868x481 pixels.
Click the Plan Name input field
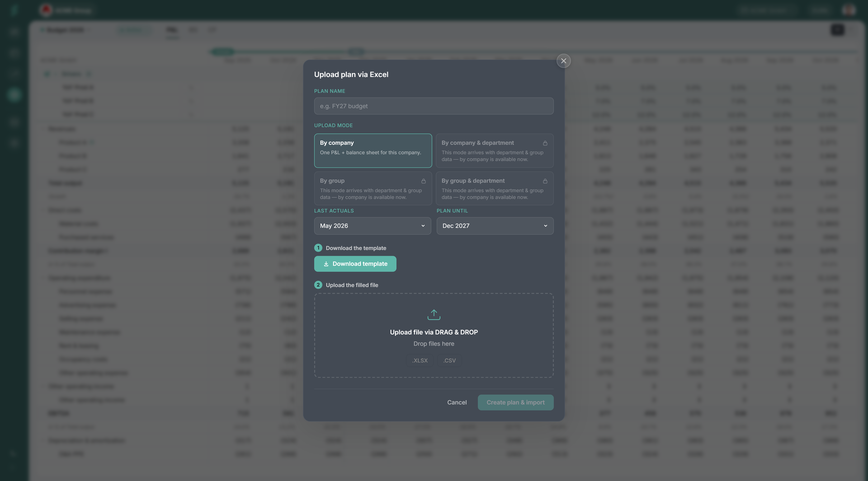434,106
